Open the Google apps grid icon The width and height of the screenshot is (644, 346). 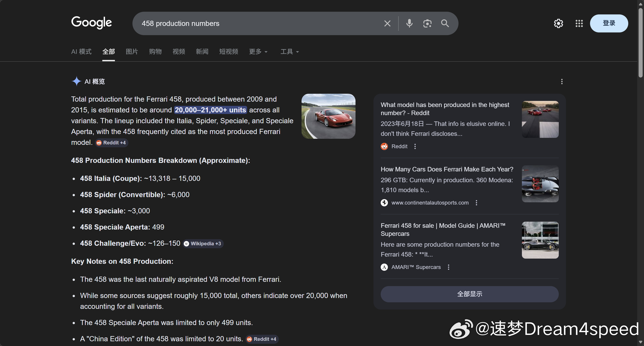(x=579, y=23)
